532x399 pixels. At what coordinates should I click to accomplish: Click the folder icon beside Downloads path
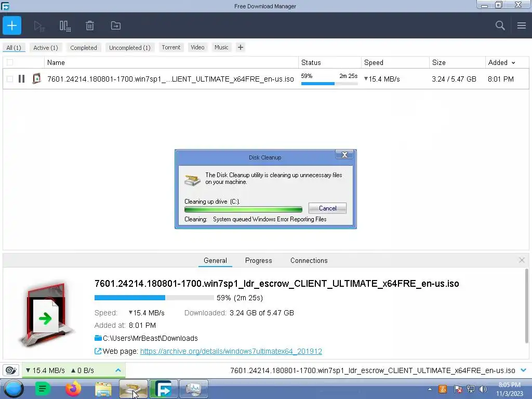tap(98, 338)
